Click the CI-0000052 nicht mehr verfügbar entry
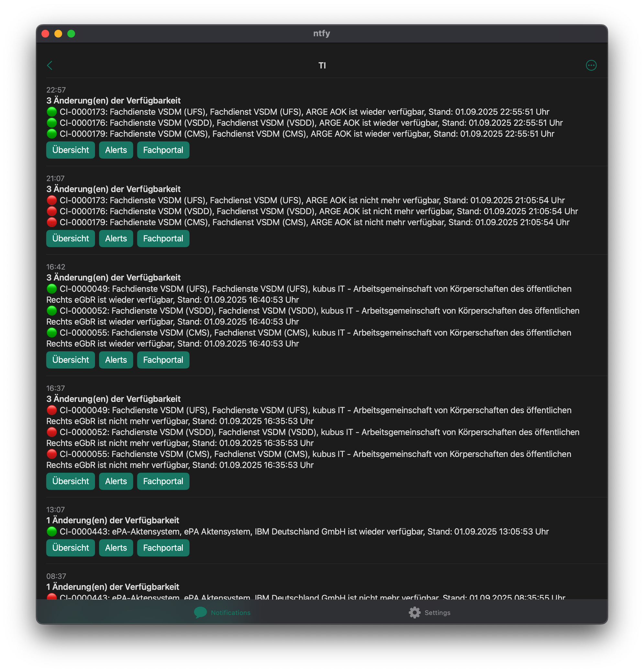 point(313,438)
